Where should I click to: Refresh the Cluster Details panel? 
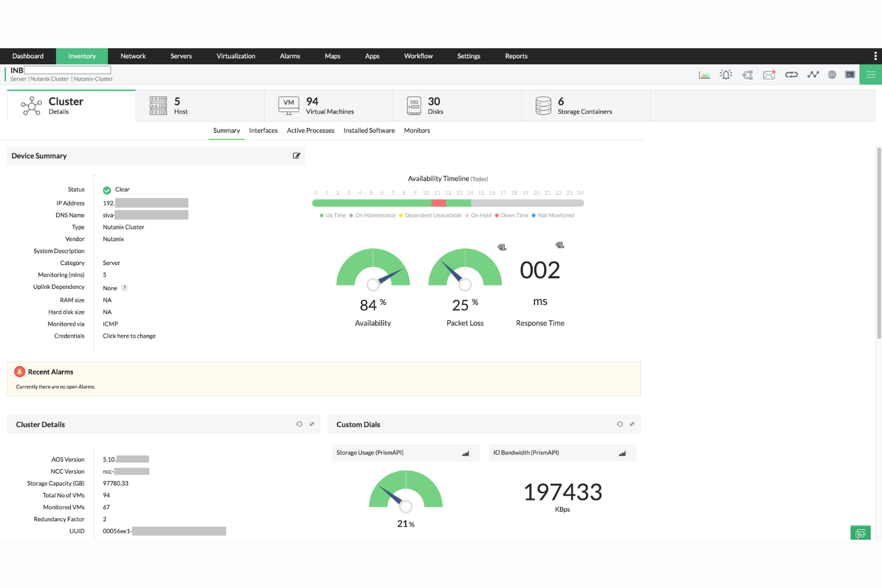299,424
